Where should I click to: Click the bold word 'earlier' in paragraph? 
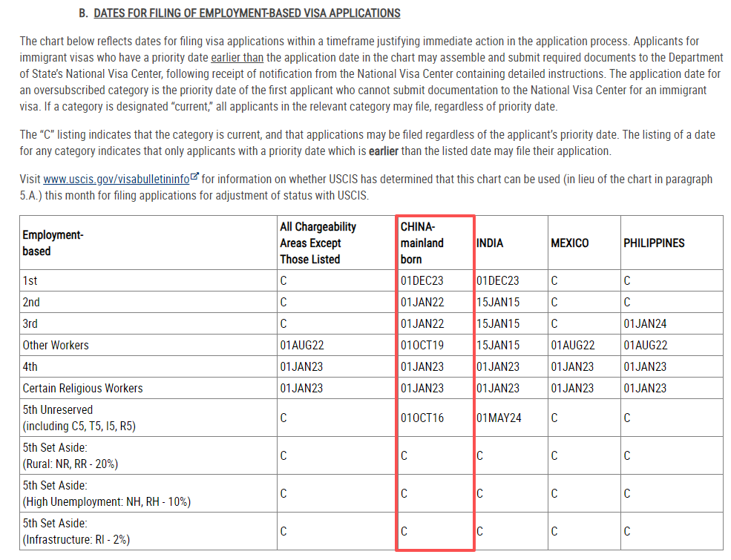(x=383, y=151)
